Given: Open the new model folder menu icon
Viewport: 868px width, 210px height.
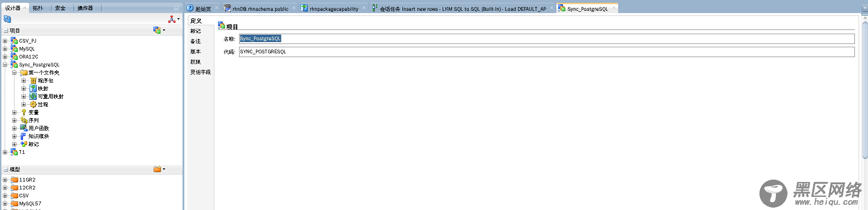Looking at the screenshot, I should [x=159, y=169].
